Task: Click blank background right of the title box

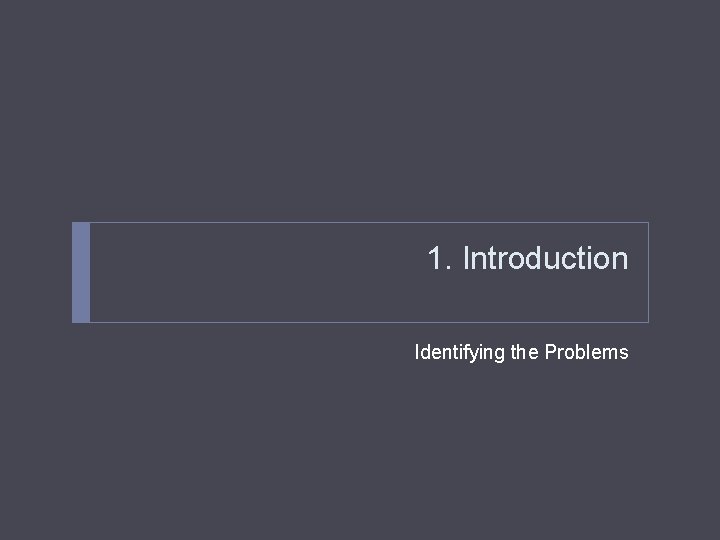Action: [x=684, y=272]
